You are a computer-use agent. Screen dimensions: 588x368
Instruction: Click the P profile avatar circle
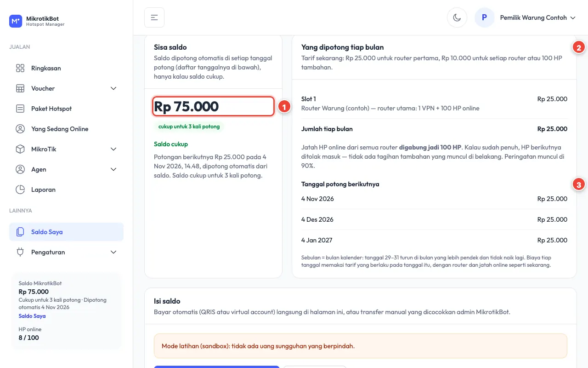click(485, 17)
